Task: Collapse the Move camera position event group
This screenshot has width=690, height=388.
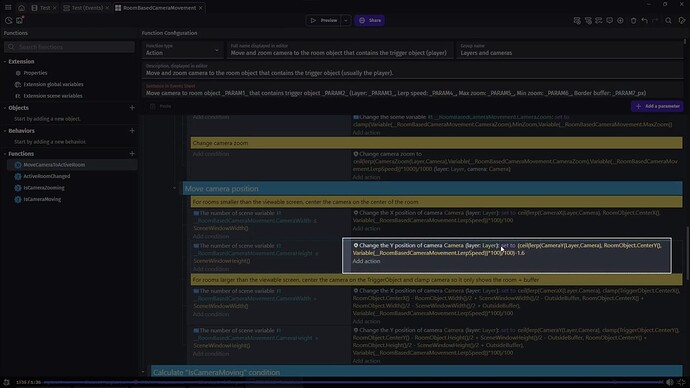Action: (175, 188)
